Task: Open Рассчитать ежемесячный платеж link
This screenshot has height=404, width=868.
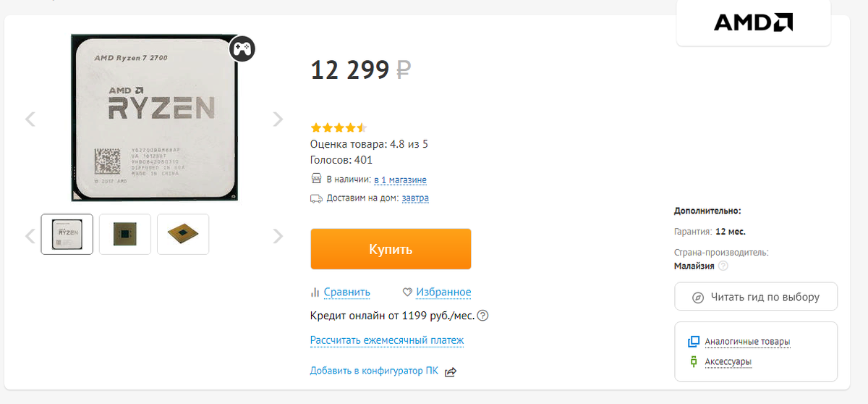Action: coord(387,340)
